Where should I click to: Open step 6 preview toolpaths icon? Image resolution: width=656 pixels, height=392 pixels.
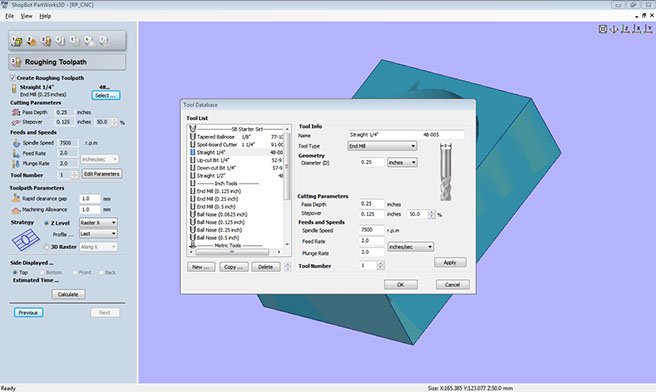point(89,41)
